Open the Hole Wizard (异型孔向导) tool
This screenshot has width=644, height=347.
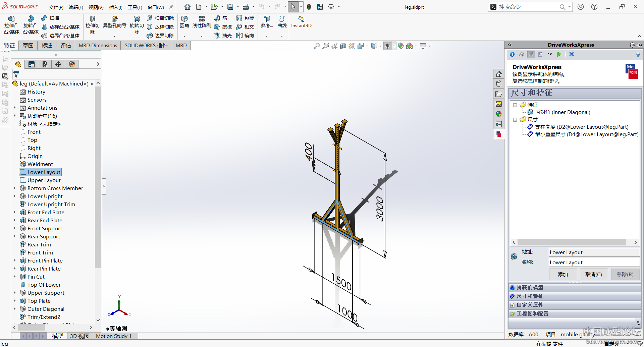click(x=114, y=22)
